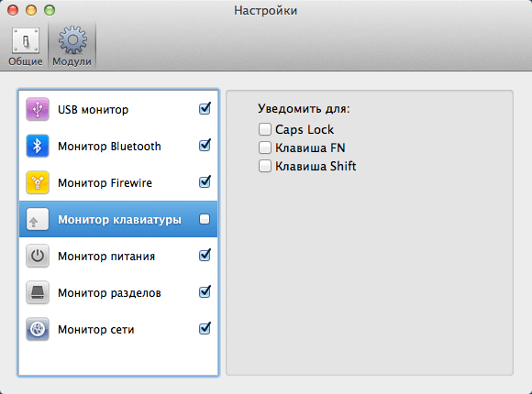Disable the USB монитор module checkbox
Viewport: 532px width, 394px height.
205,108
